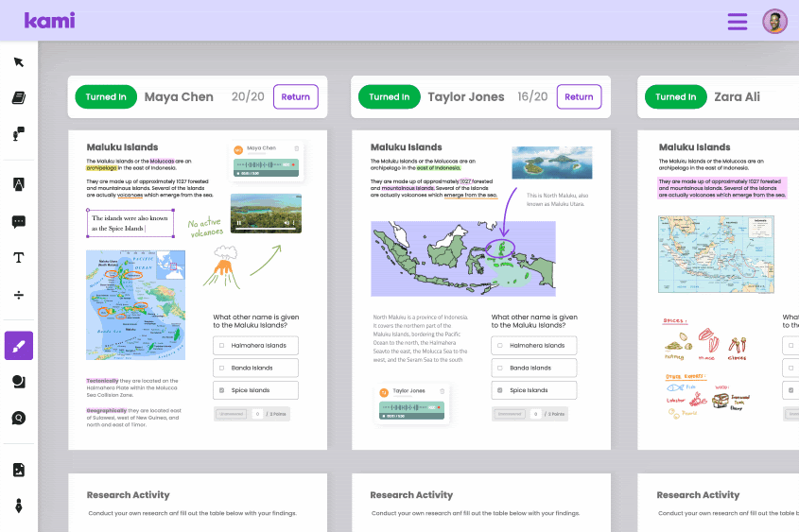
Task: Open Taylor Jones's Indonesia map image
Action: (463, 259)
